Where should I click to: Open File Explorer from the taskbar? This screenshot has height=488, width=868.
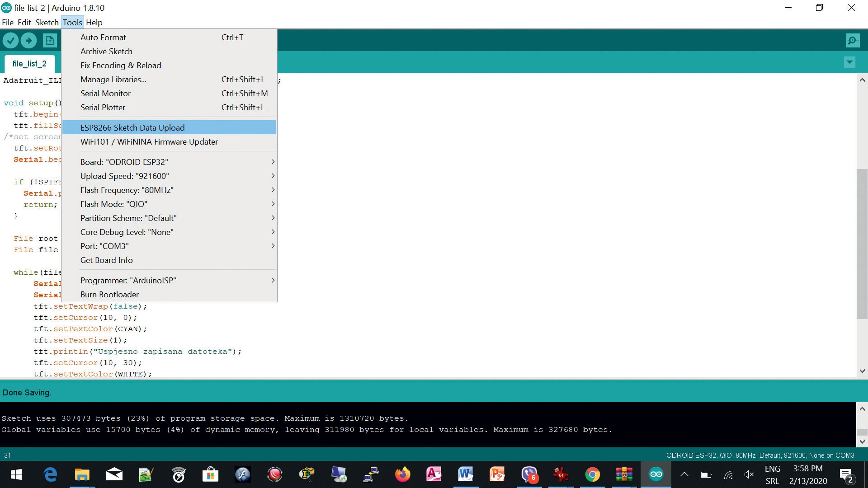[x=82, y=474]
